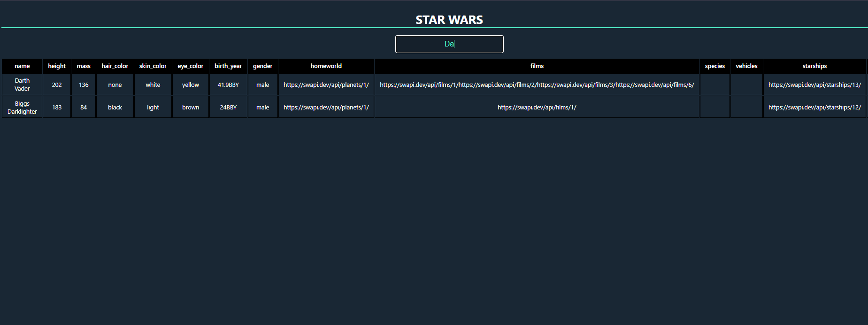
Task: Click birth year 41.9BBY
Action: [228, 85]
